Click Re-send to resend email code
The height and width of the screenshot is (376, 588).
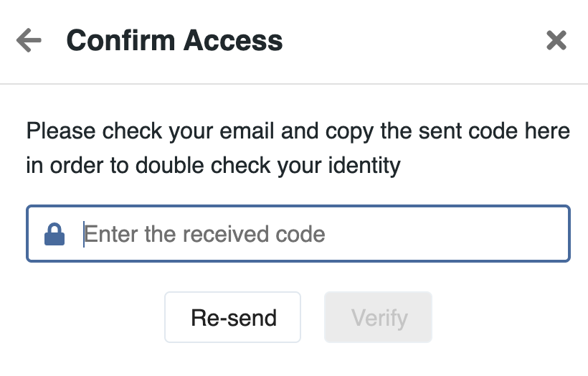point(233,317)
